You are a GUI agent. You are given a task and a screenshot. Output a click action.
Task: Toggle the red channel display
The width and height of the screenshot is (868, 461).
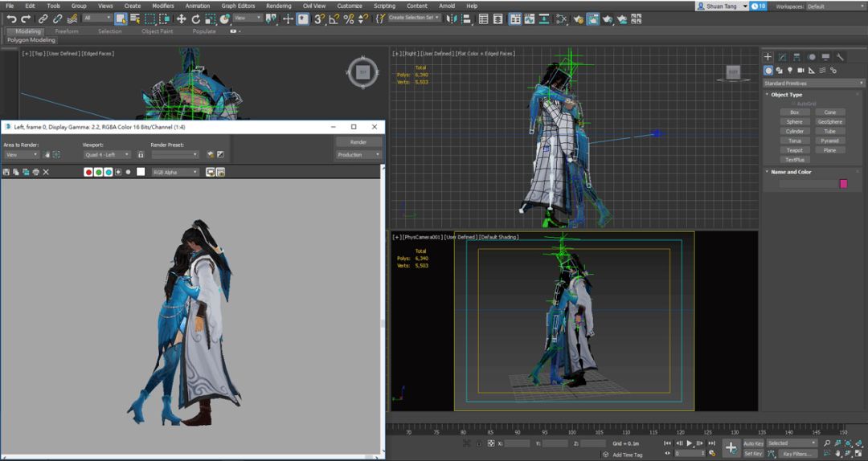pyautogui.click(x=88, y=172)
